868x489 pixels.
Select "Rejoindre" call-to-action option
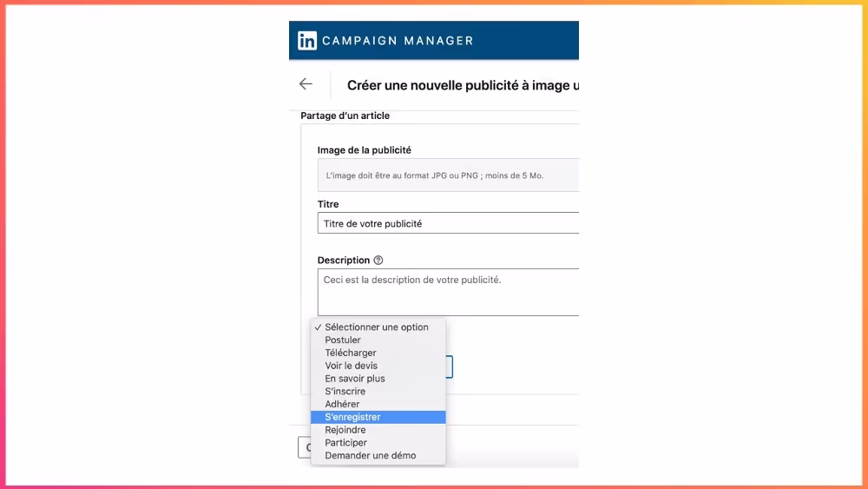coord(378,430)
